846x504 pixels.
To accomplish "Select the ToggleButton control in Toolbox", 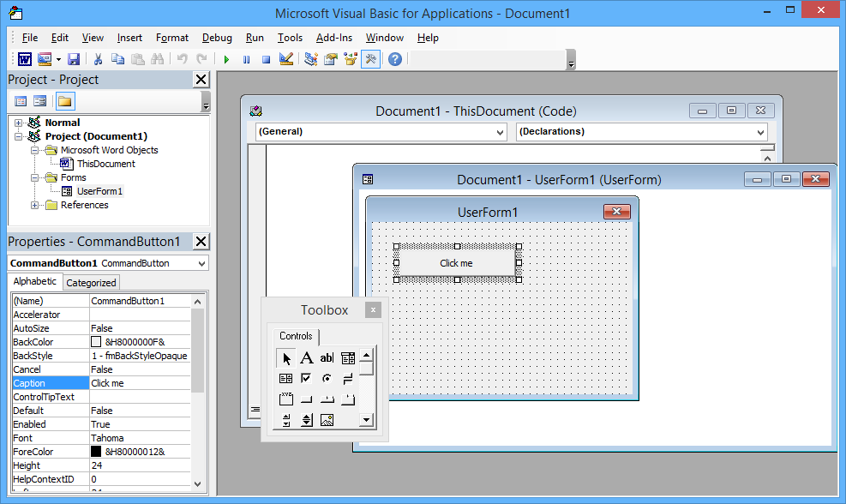I will [x=348, y=378].
